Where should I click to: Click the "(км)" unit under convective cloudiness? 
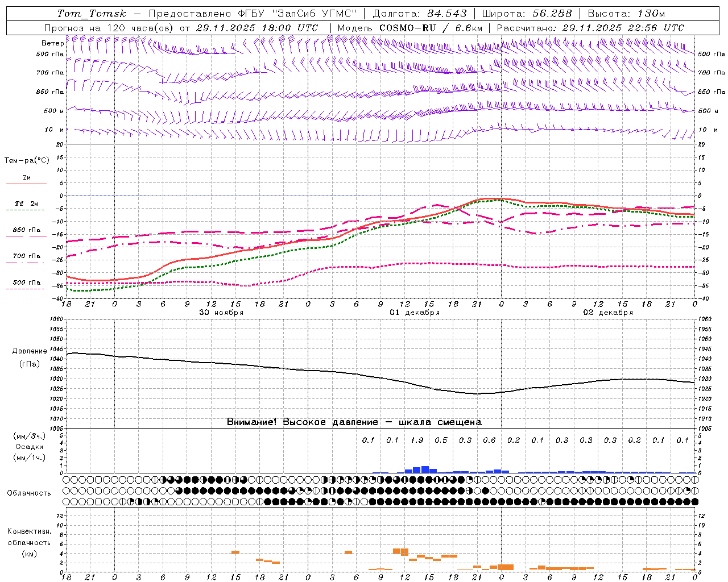(29, 554)
